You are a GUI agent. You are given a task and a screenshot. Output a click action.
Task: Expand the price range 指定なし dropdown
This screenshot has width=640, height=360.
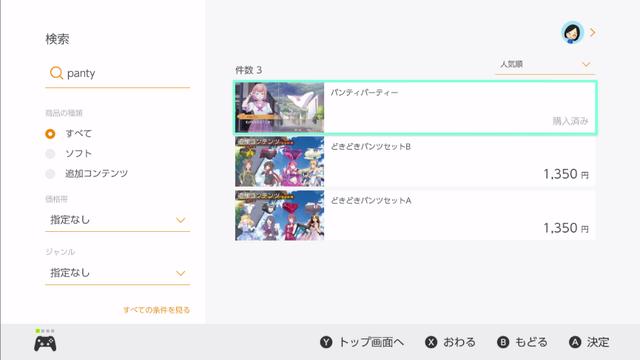pyautogui.click(x=118, y=220)
